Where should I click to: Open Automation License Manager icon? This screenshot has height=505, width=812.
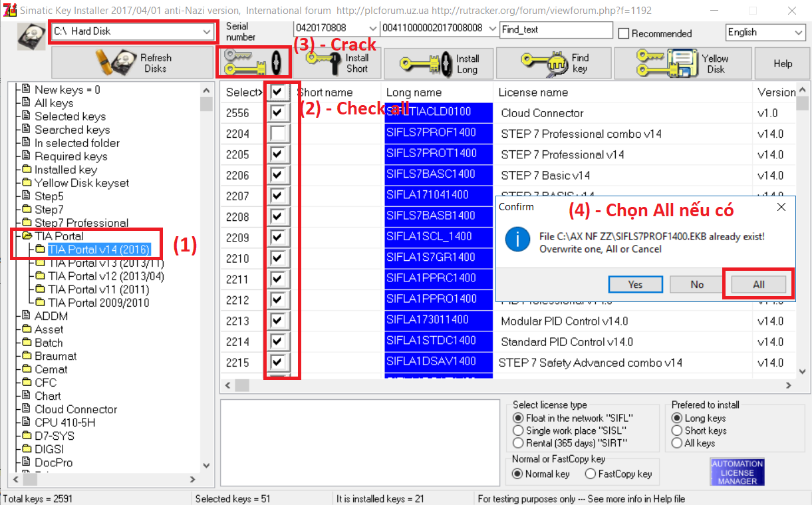pyautogui.click(x=737, y=472)
